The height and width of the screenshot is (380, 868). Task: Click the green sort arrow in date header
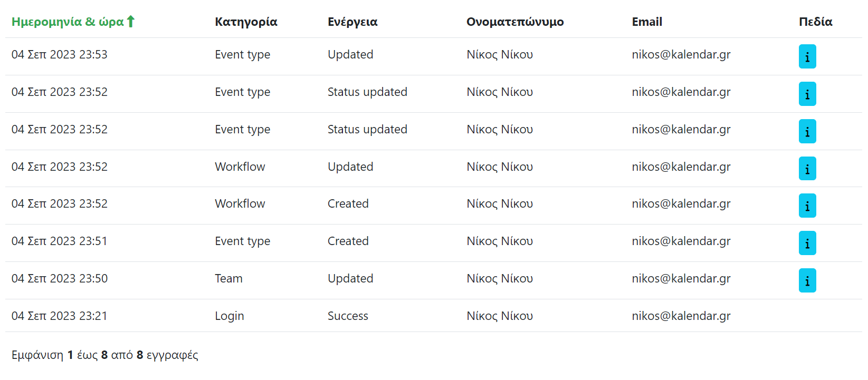point(131,22)
